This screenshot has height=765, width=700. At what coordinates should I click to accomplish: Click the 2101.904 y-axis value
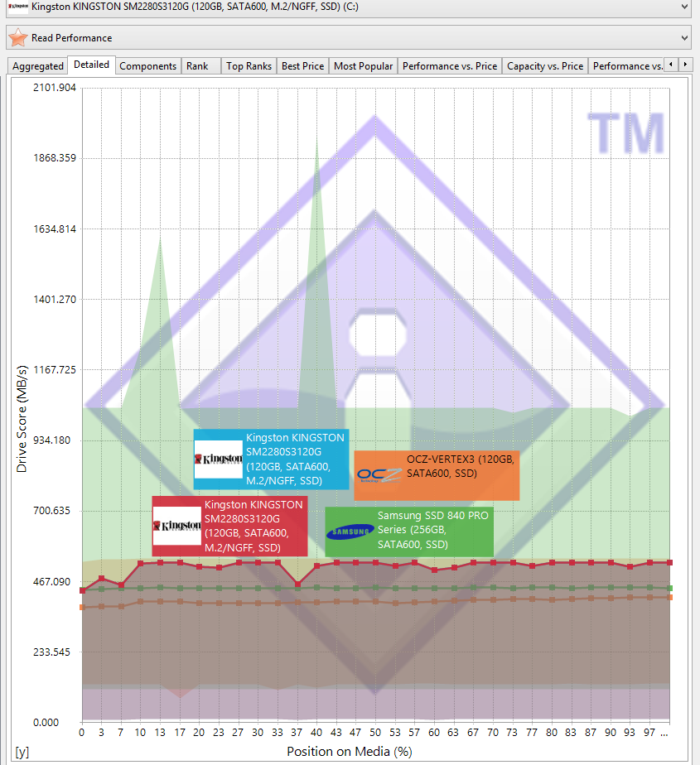[55, 88]
